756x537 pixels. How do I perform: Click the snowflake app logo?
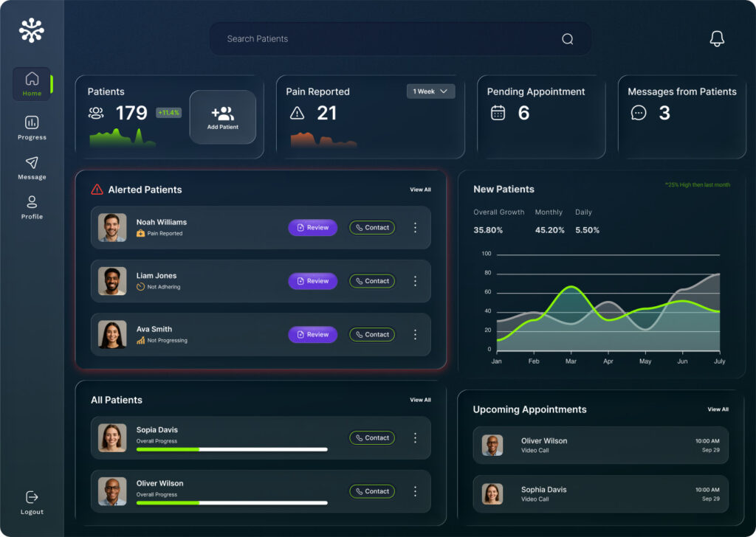tap(32, 30)
